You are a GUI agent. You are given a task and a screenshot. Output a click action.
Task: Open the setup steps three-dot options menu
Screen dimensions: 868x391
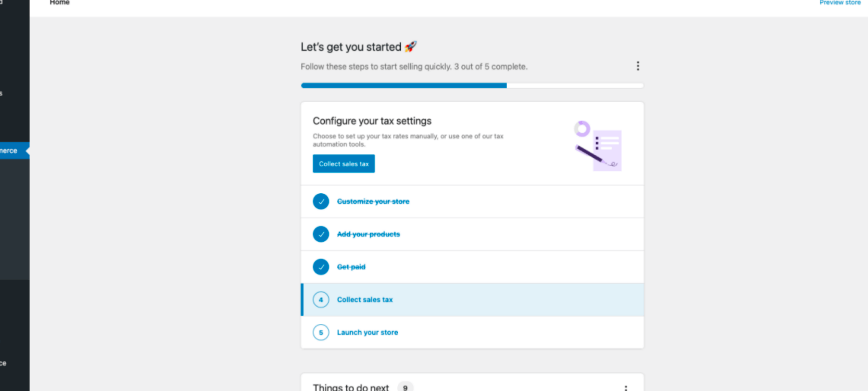point(638,66)
